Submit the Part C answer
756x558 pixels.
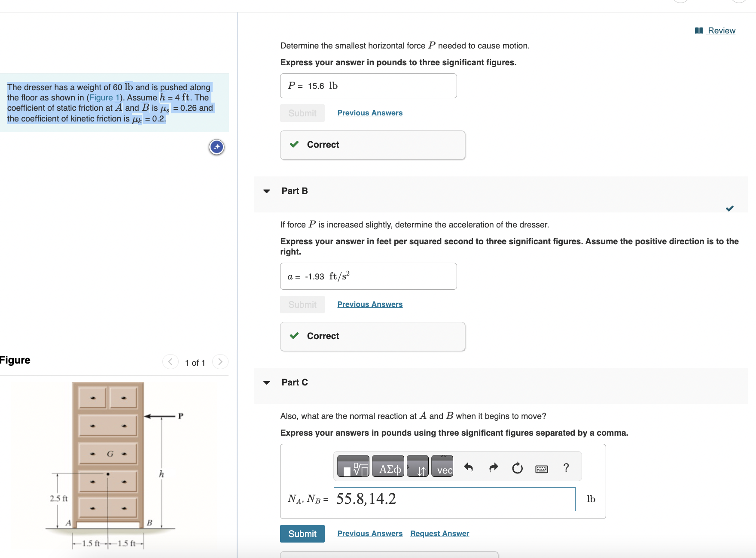pos(302,534)
